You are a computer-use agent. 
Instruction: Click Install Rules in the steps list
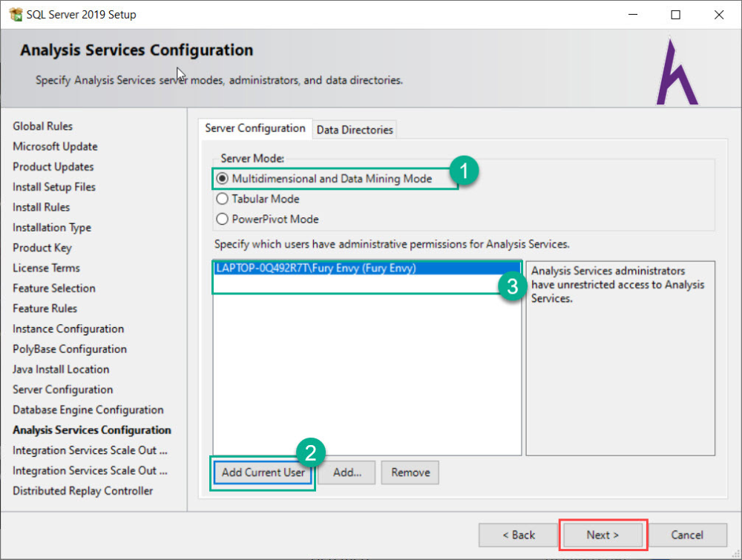pyautogui.click(x=41, y=207)
